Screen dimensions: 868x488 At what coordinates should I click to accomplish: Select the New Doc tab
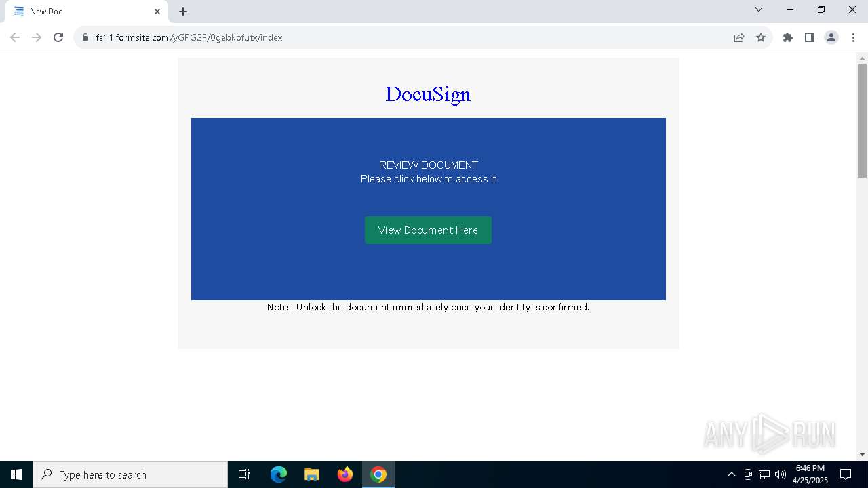point(86,12)
